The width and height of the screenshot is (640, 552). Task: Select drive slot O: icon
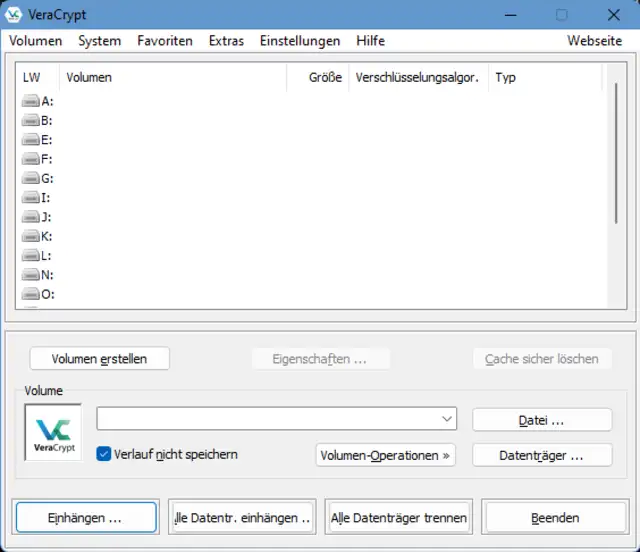[31, 294]
